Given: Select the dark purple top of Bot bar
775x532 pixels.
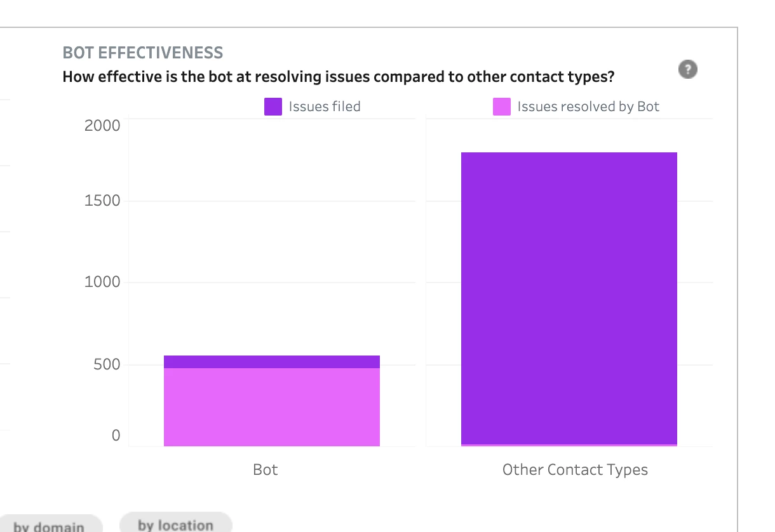Looking at the screenshot, I should (272, 362).
